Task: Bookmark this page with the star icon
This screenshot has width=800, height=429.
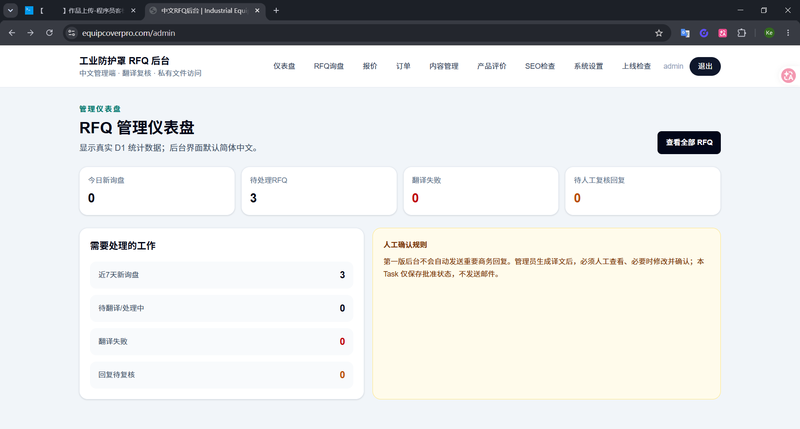Action: click(x=659, y=33)
